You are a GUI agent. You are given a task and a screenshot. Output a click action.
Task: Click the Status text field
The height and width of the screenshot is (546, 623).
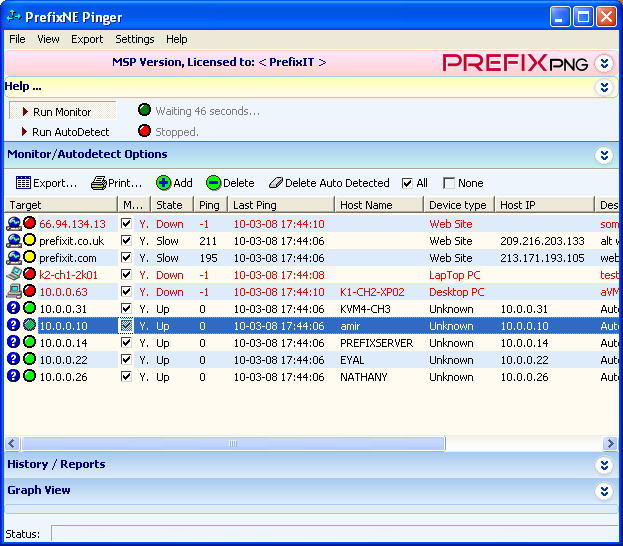335,533
